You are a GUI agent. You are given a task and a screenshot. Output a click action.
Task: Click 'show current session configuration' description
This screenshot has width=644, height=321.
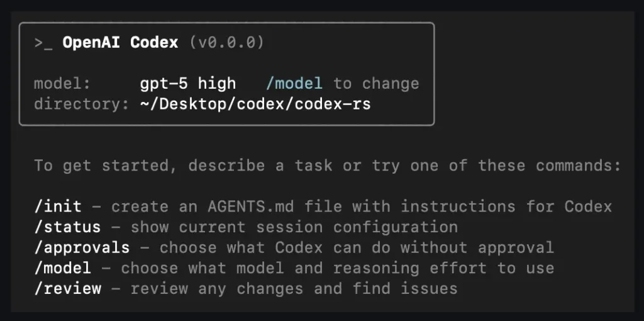point(294,227)
